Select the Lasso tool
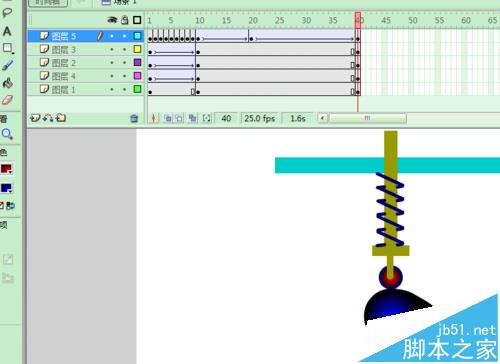The width and height of the screenshot is (500, 364). click(7, 13)
